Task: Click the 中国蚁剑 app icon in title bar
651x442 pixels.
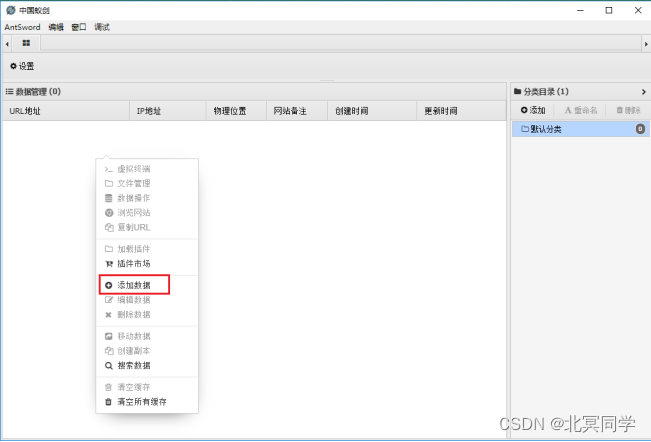Action: [x=11, y=10]
